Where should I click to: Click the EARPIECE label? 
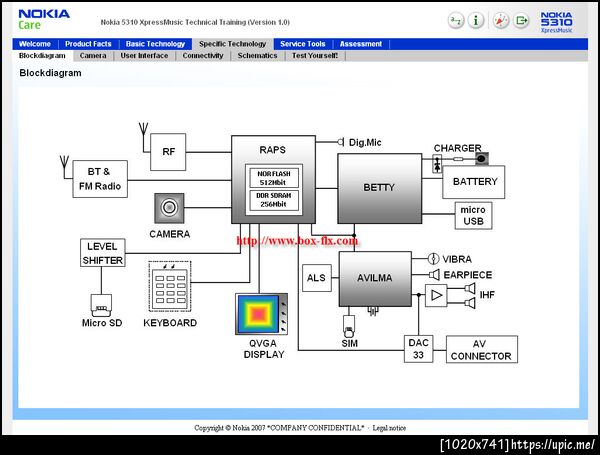pyautogui.click(x=468, y=275)
